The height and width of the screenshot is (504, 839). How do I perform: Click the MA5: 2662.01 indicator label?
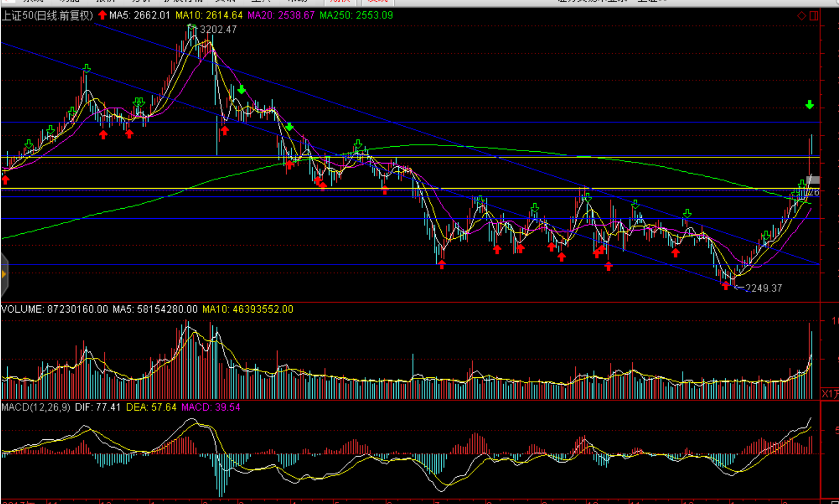tap(140, 16)
